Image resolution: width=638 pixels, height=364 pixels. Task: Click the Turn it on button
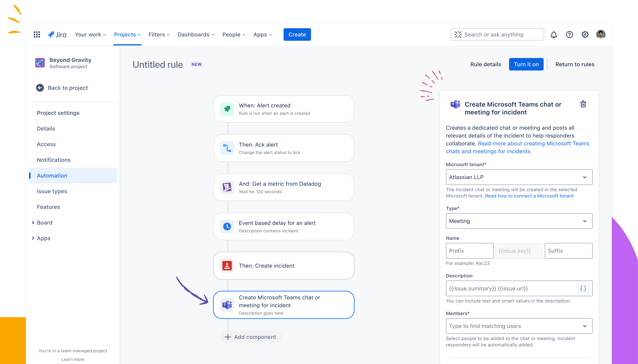point(526,64)
